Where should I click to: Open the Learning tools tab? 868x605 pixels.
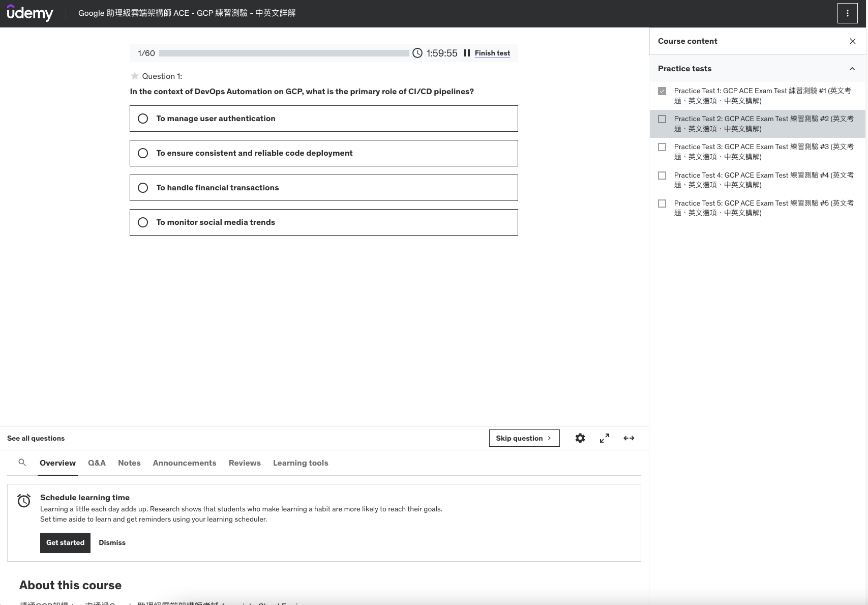301,463
